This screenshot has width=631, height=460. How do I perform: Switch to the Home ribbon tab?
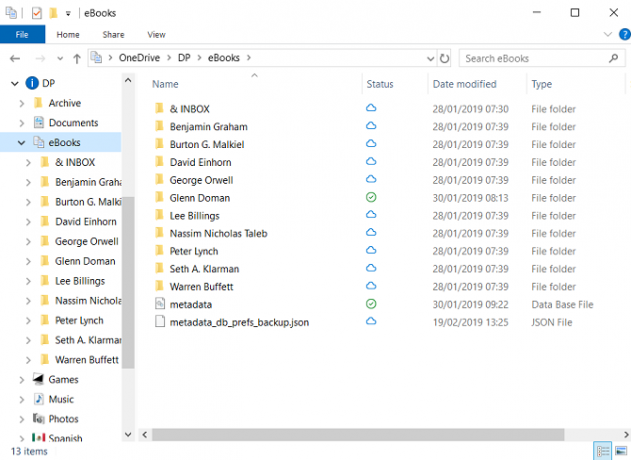(x=68, y=35)
